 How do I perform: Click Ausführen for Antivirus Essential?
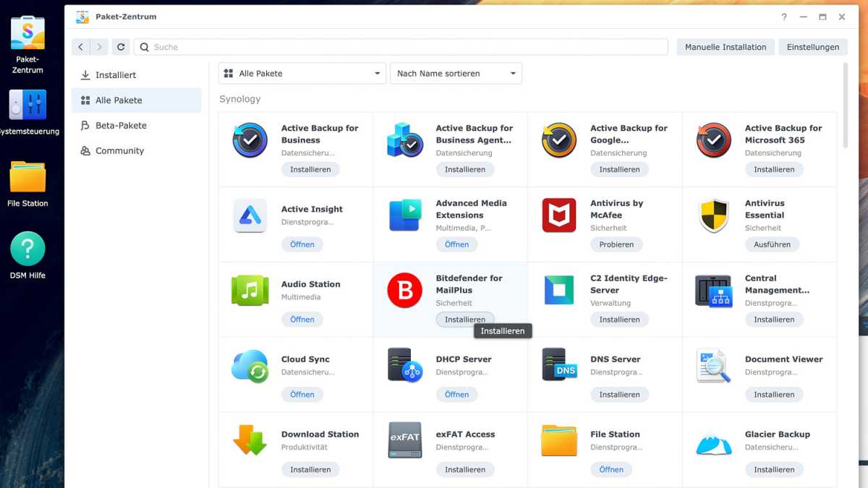[x=773, y=244]
